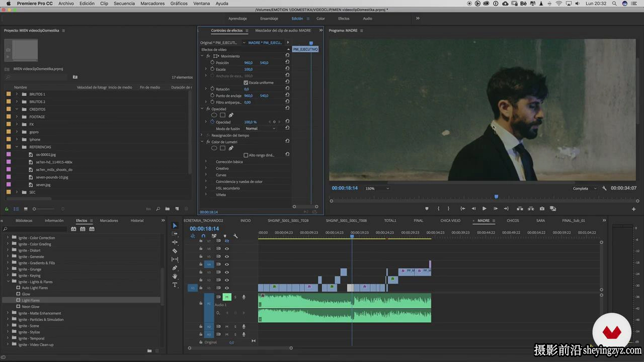Viewport: 644px width, 362px height.
Task: Step back one frame
Action: point(473,209)
